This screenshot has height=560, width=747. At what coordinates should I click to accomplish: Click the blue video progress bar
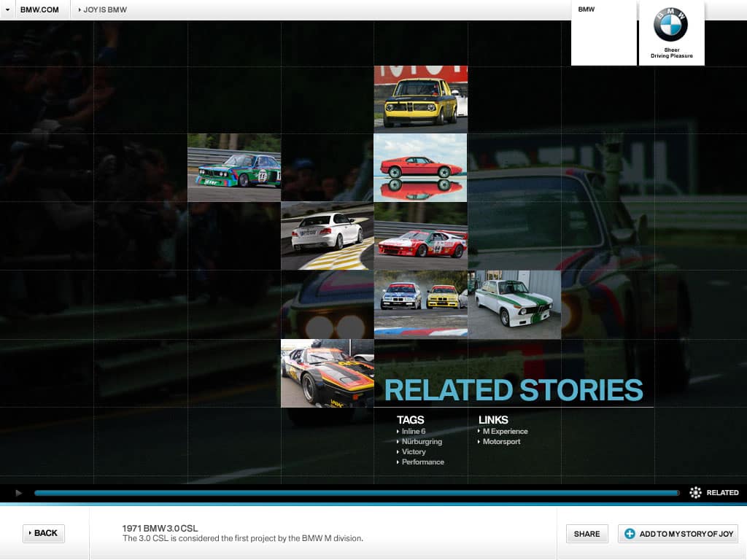(x=356, y=493)
